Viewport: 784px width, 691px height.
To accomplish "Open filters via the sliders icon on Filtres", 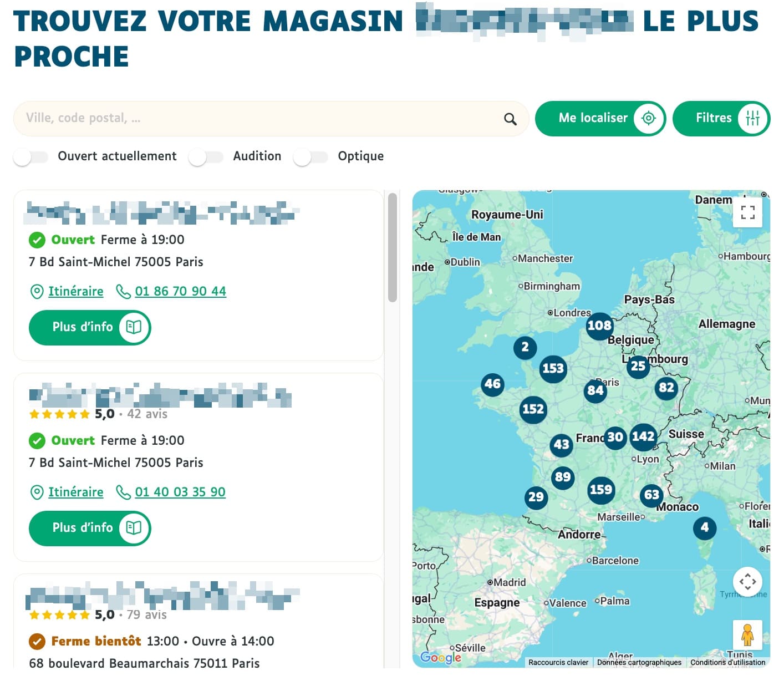I will click(752, 118).
